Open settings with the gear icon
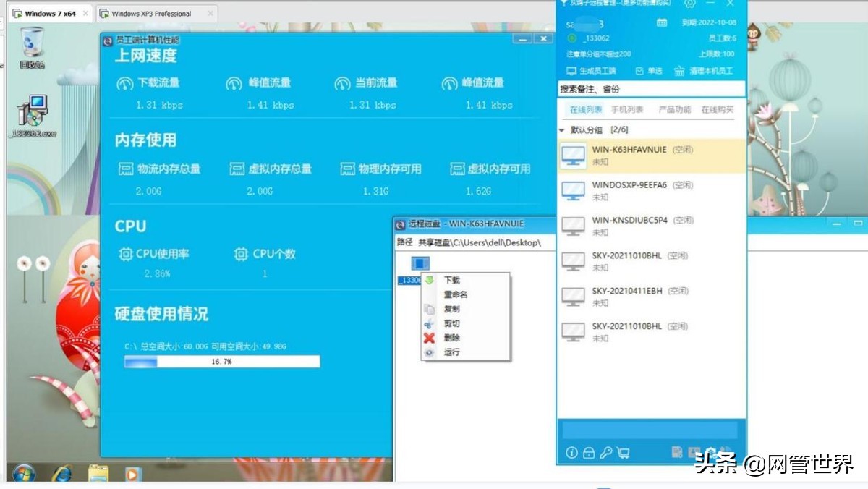 point(691,4)
